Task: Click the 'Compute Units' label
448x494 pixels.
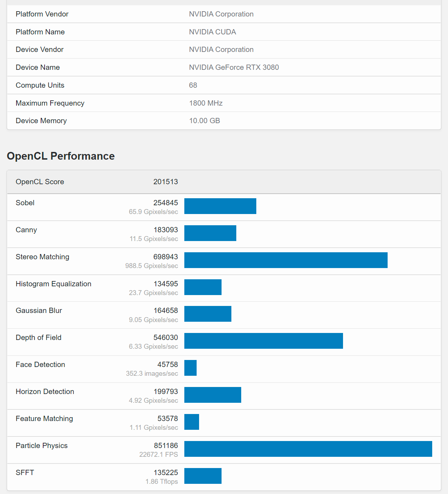Action: (40, 85)
